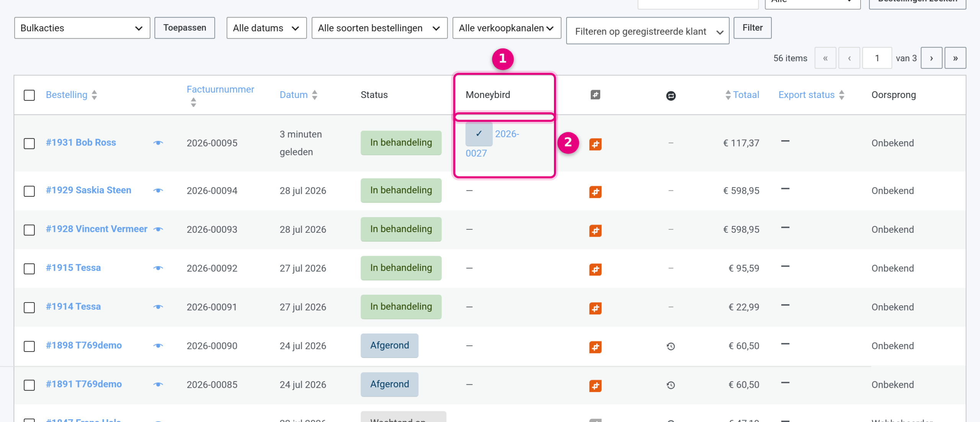Preview order #1931 Bob Ross with eye icon
980x422 pixels.
158,143
